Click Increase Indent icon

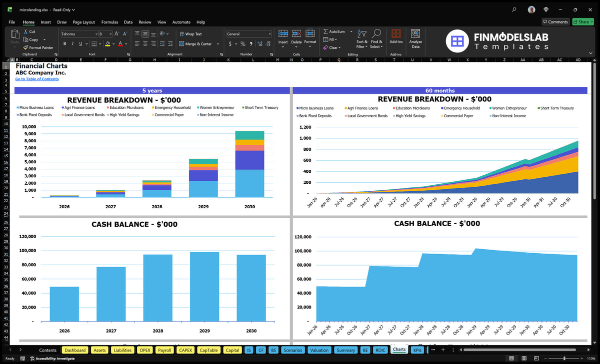click(x=171, y=44)
